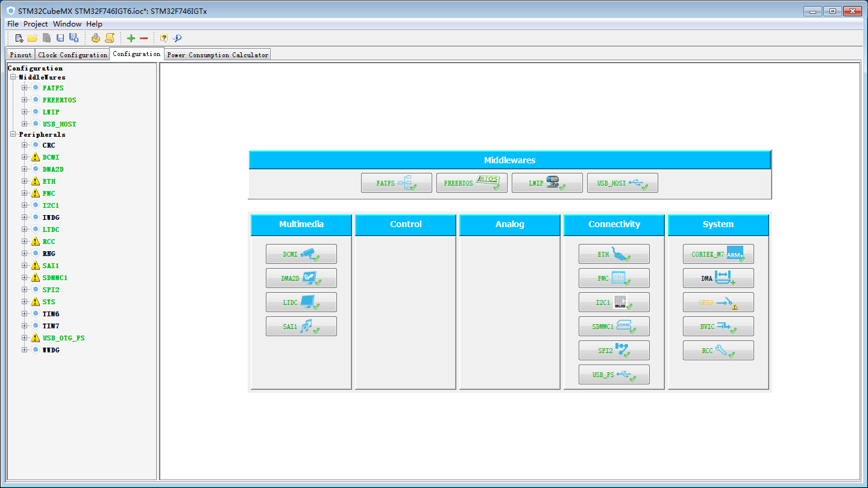Click the green plus toolbar icon
The image size is (868, 488).
coord(131,38)
